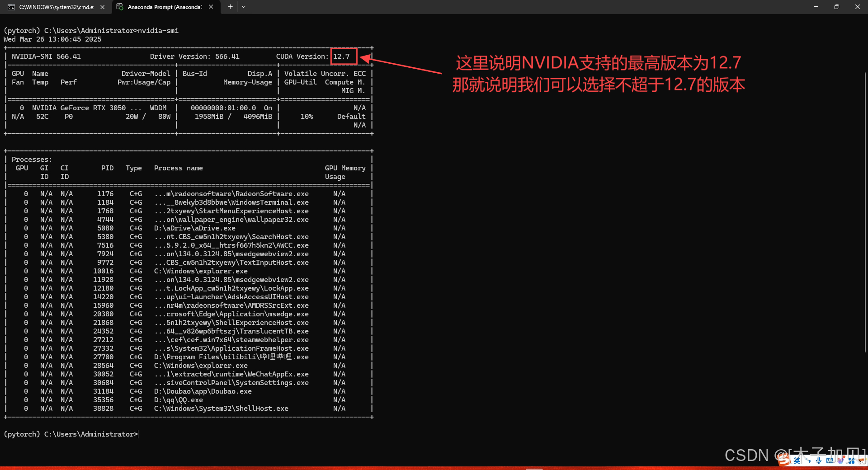Click the fox mascot IME icon
Viewport: 868px width, 470px height.
[x=862, y=460]
